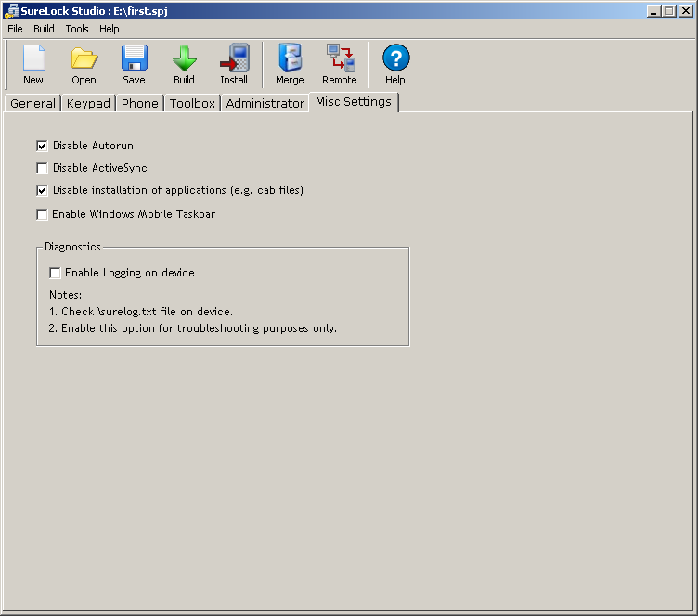Open the Build menu
Viewport: 698px width, 616px height.
coord(44,29)
